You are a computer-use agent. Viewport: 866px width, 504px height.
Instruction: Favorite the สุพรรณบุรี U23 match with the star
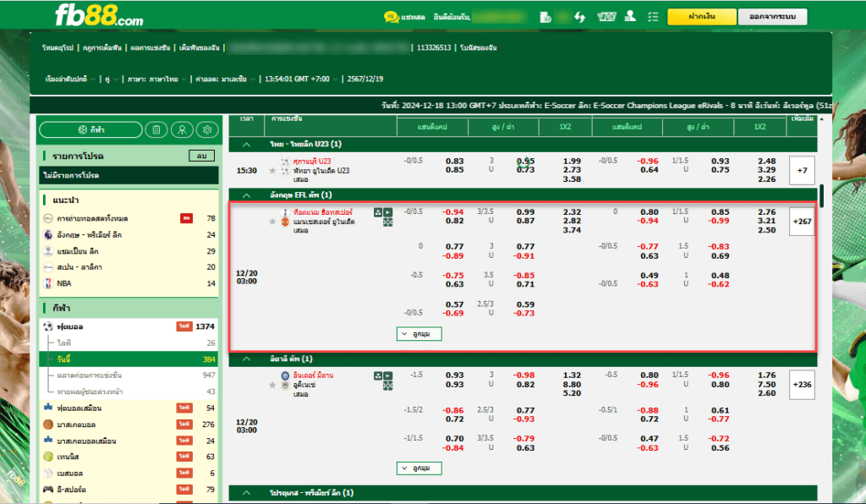tap(272, 171)
